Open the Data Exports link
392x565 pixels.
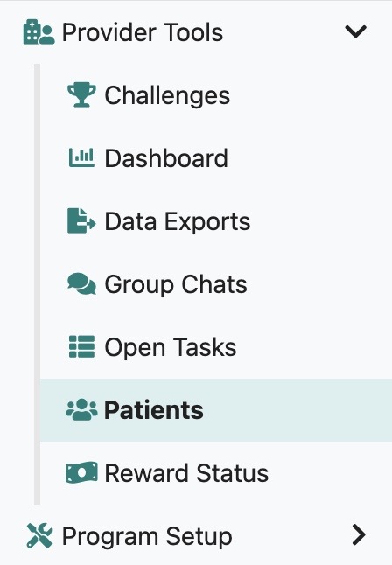pos(216,221)
